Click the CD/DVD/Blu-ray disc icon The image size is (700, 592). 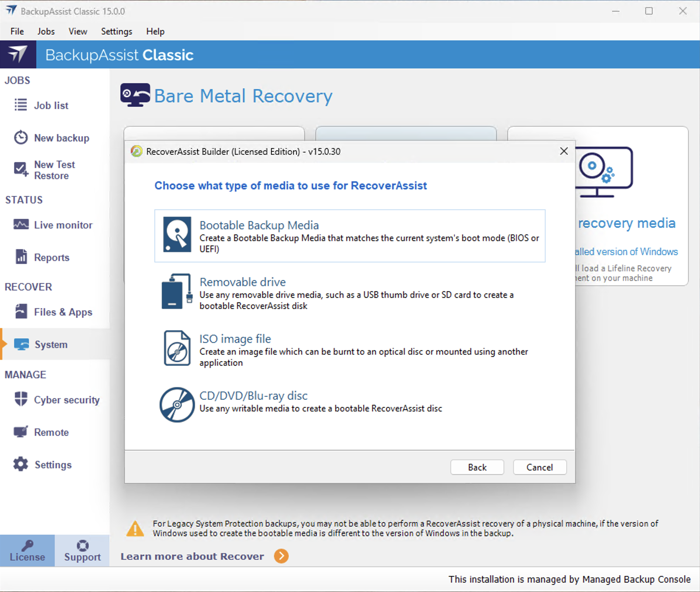[x=177, y=405]
